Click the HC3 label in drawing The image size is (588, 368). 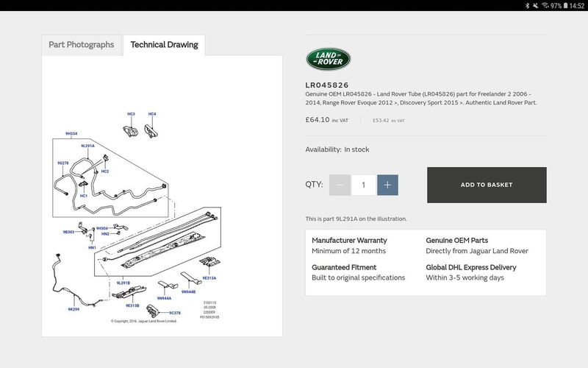[131, 114]
